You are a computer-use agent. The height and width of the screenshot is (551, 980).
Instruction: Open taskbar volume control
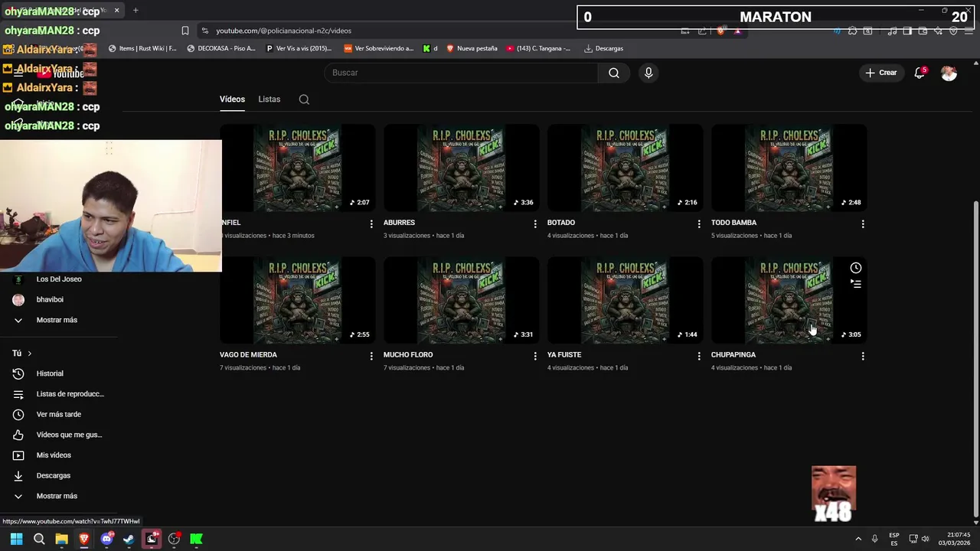925,539
